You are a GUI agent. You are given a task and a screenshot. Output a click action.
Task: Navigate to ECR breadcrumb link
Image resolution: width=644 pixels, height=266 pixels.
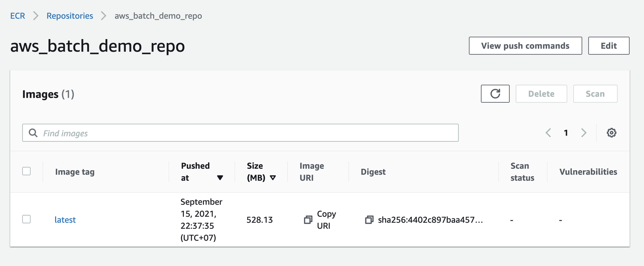click(x=18, y=16)
